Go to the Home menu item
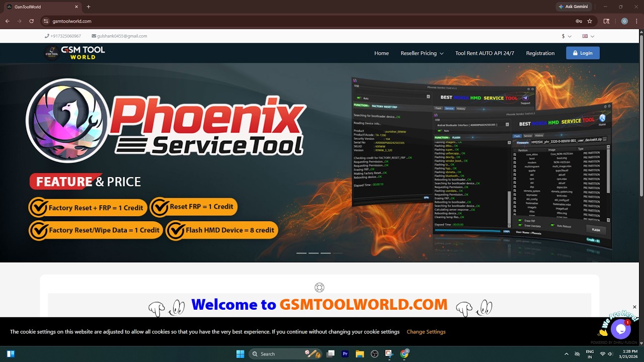The height and width of the screenshot is (362, 644). [381, 53]
